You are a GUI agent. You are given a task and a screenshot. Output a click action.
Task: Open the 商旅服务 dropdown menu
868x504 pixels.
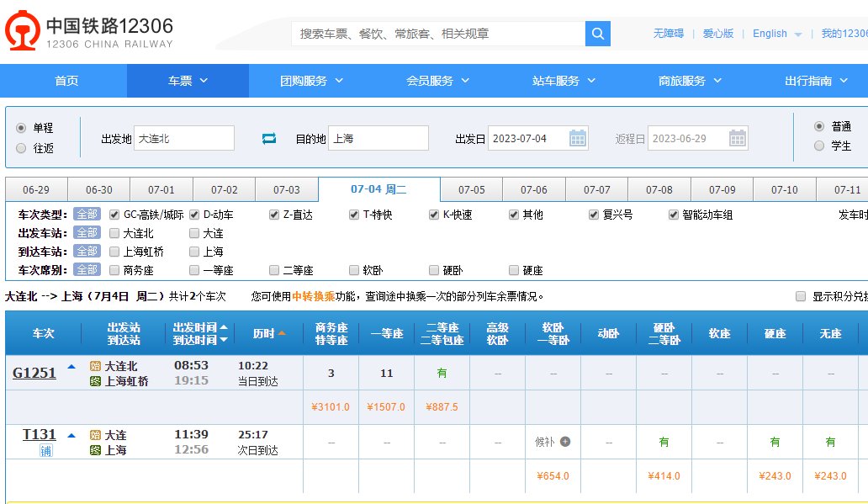tap(691, 81)
